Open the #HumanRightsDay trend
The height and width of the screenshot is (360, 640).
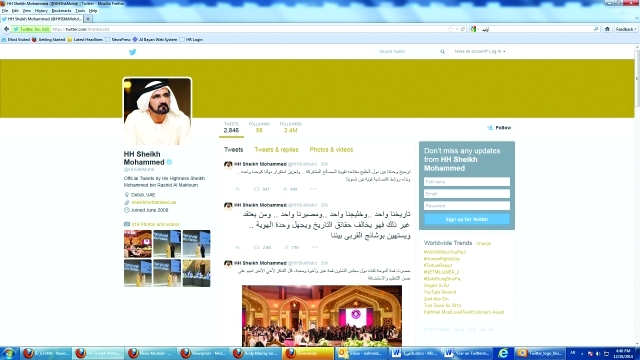click(442, 259)
